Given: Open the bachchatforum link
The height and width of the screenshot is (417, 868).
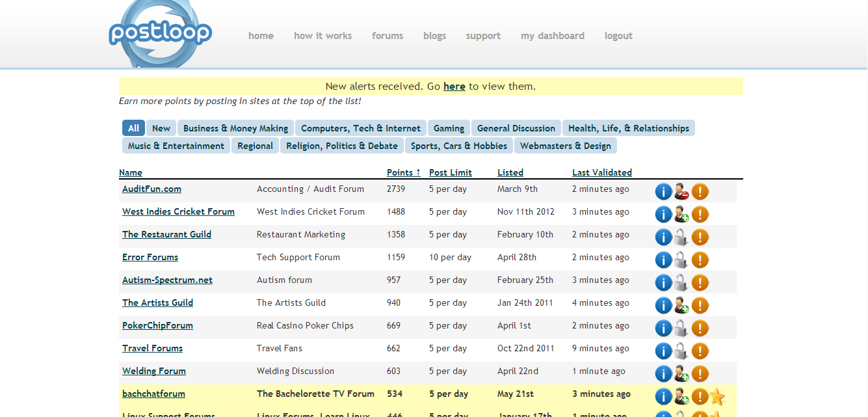Looking at the screenshot, I should 153,394.
